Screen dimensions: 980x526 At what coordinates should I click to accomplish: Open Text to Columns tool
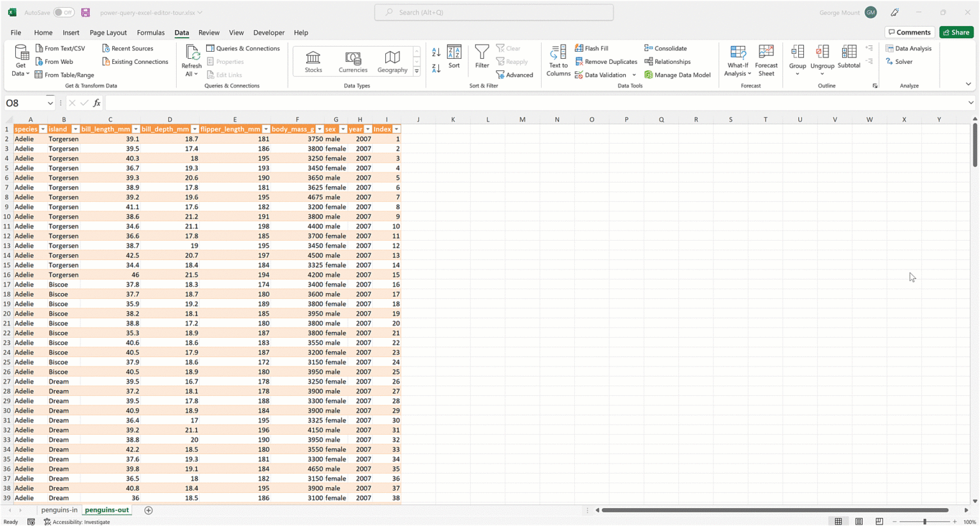pyautogui.click(x=558, y=61)
